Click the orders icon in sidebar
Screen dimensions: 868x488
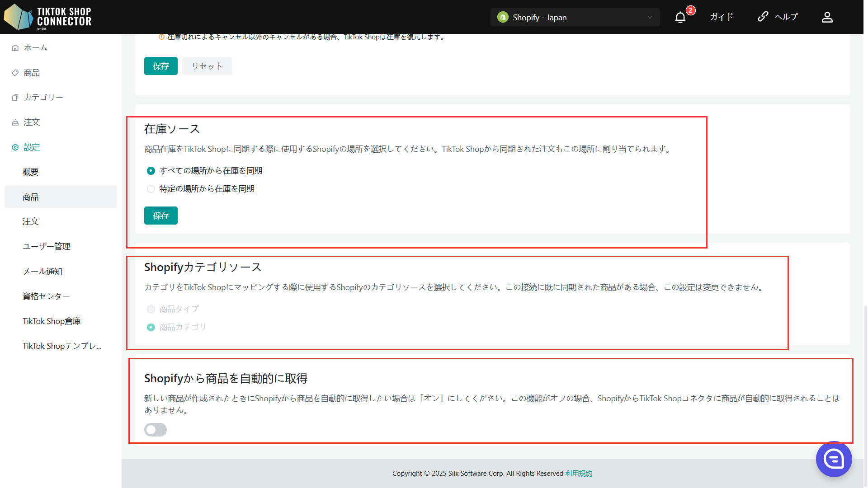(x=15, y=122)
